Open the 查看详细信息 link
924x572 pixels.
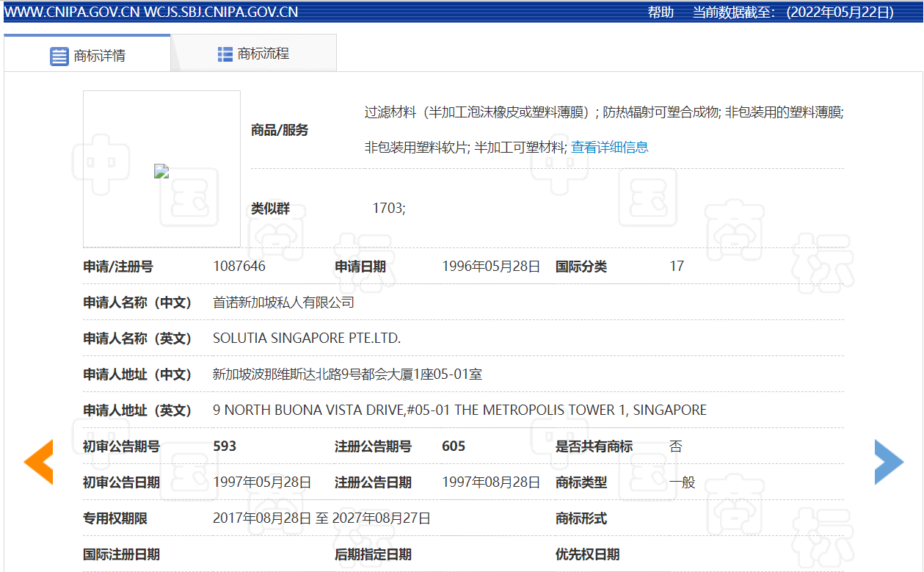click(x=610, y=147)
